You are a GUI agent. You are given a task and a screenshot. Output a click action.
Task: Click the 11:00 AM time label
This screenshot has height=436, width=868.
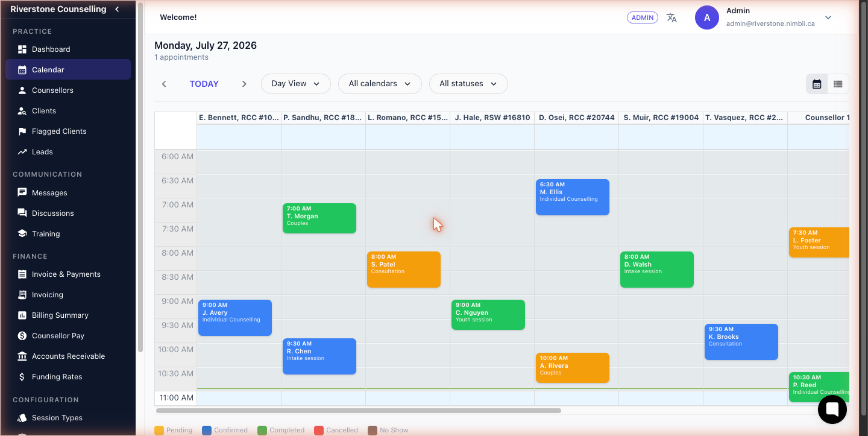coord(177,398)
